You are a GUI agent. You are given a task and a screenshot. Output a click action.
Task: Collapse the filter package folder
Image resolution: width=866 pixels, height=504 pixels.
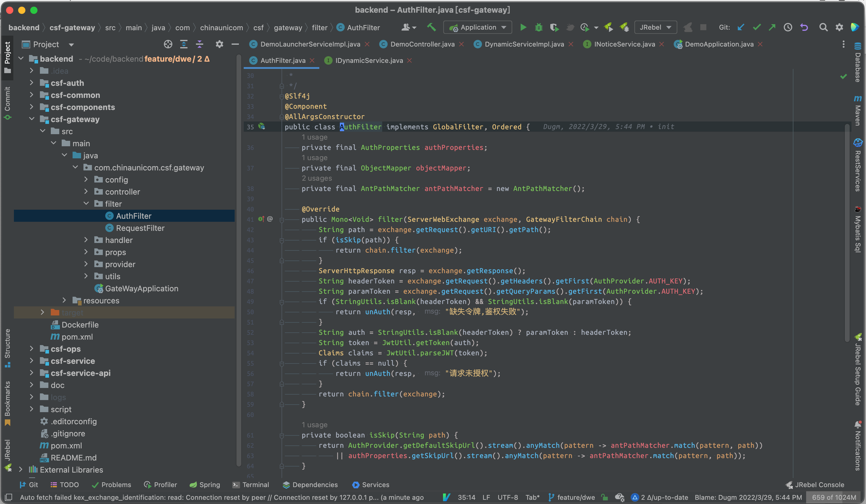click(86, 204)
